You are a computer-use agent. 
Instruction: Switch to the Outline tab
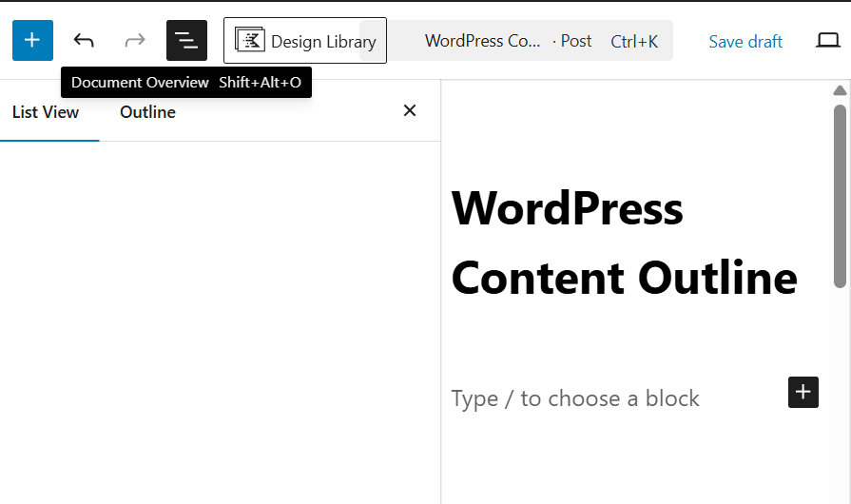[x=147, y=112]
